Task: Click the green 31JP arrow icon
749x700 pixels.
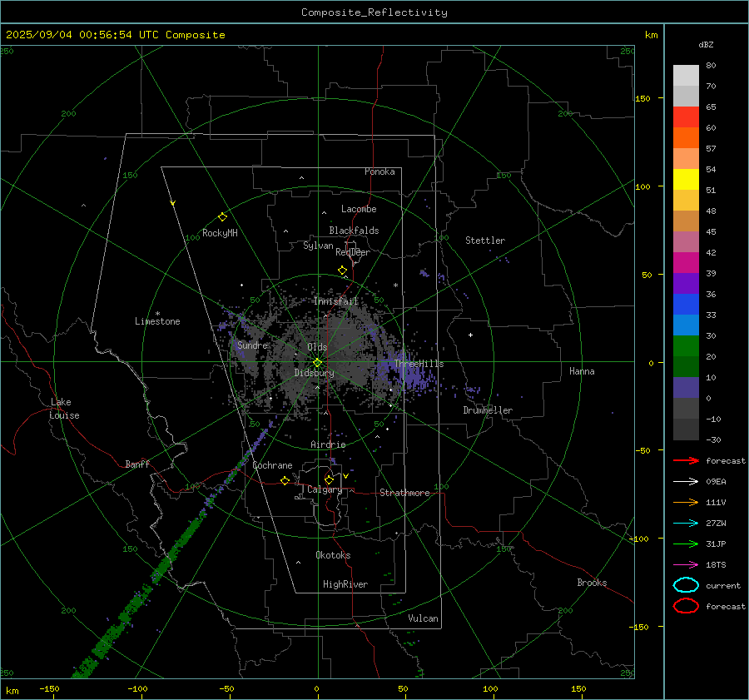Action: click(x=686, y=544)
